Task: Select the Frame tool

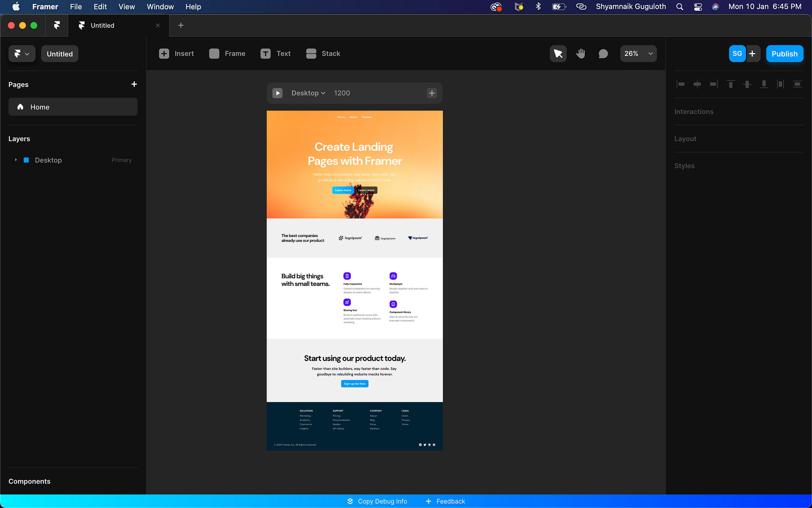Action: point(227,54)
